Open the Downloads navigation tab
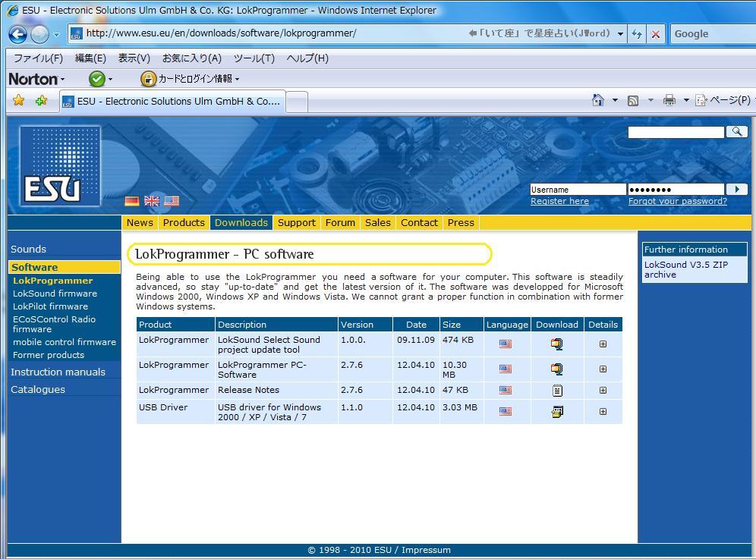Screen dimensions: 756x559 (241, 223)
